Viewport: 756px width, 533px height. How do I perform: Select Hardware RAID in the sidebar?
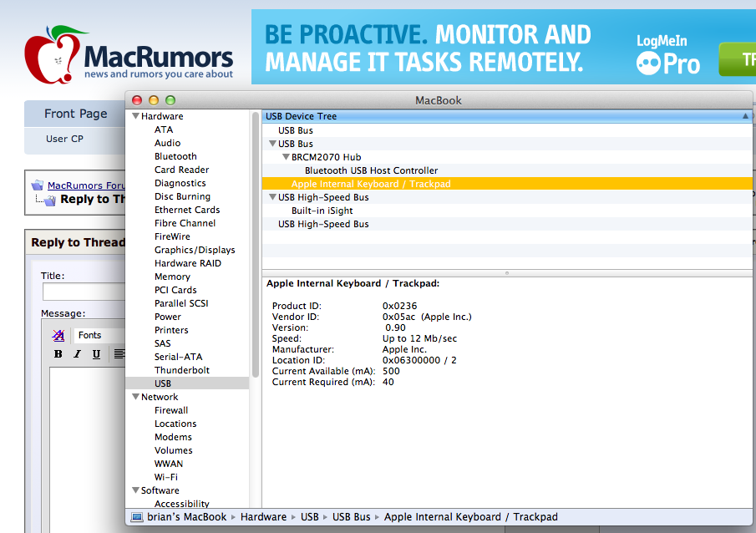tap(188, 263)
